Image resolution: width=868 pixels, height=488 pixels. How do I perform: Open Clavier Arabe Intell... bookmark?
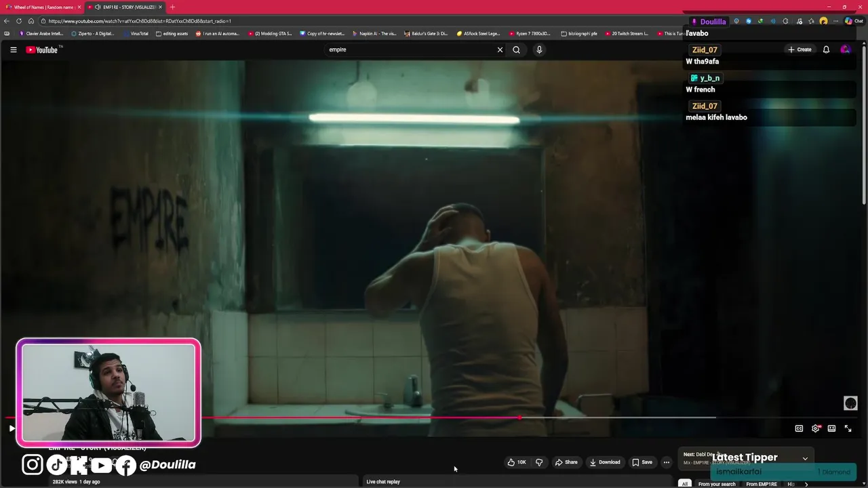pyautogui.click(x=41, y=33)
